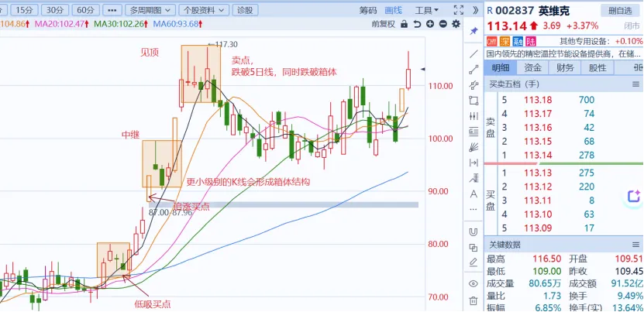
Task: Click sell level 5 price 113.18
Action: (x=538, y=100)
